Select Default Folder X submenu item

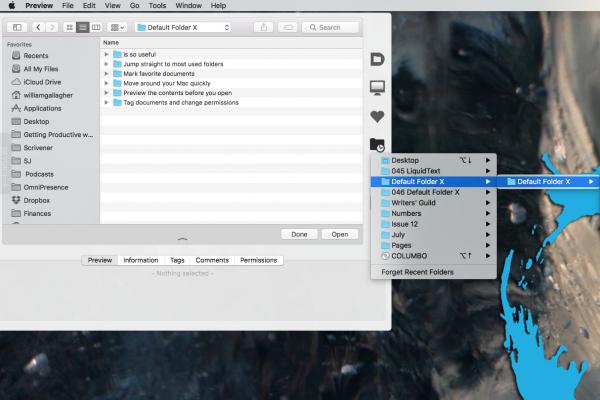point(548,181)
